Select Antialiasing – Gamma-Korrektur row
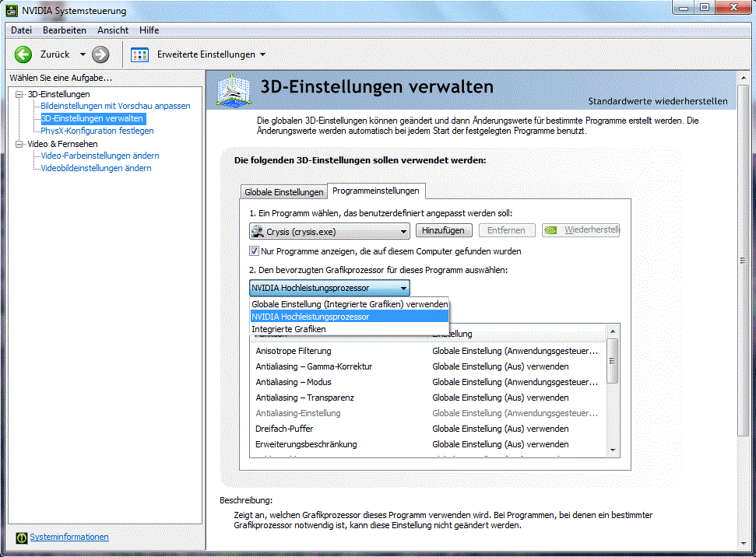This screenshot has height=557, width=756. (427, 366)
